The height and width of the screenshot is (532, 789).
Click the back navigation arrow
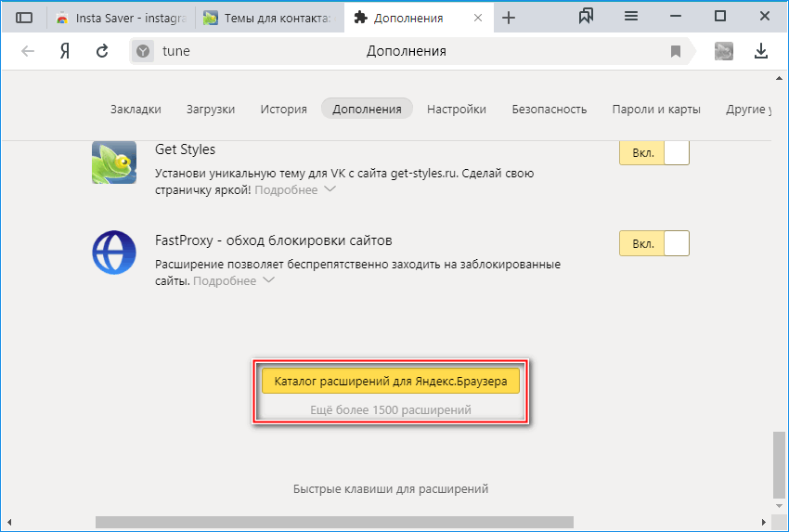[x=28, y=51]
